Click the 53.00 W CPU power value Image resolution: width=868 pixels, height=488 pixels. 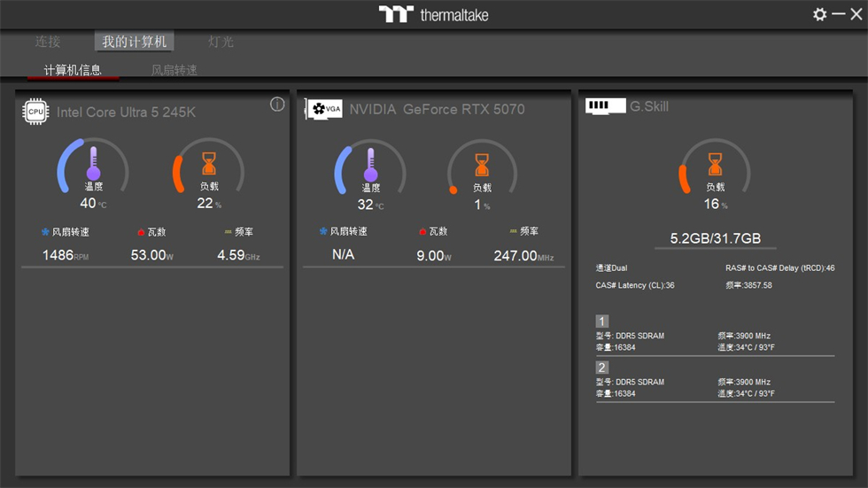coord(152,255)
